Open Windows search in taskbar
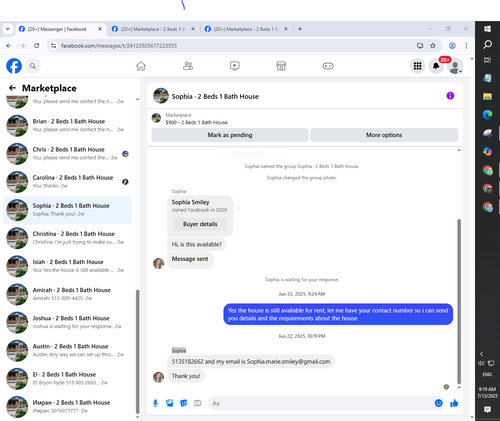Screen dimensions: 500x421 pos(487,44)
